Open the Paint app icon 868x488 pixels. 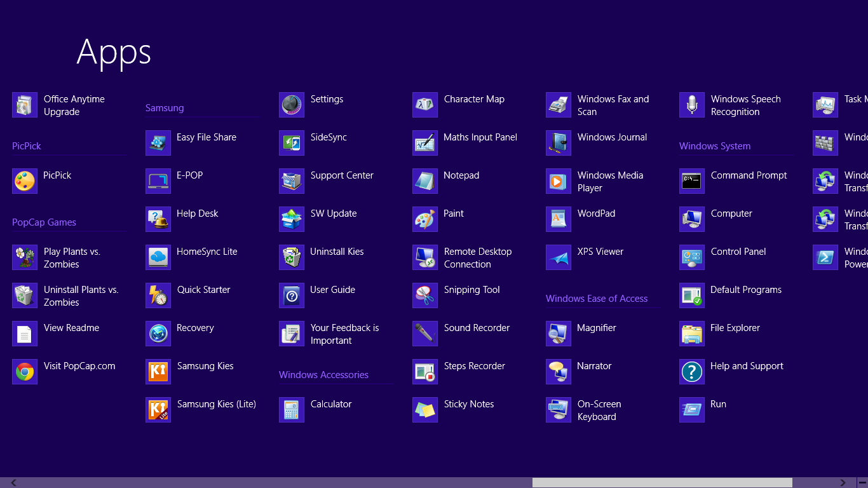click(x=425, y=219)
